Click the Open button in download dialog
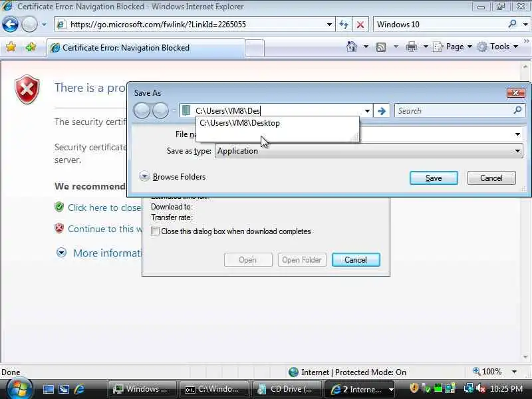532x399 pixels. pos(248,260)
